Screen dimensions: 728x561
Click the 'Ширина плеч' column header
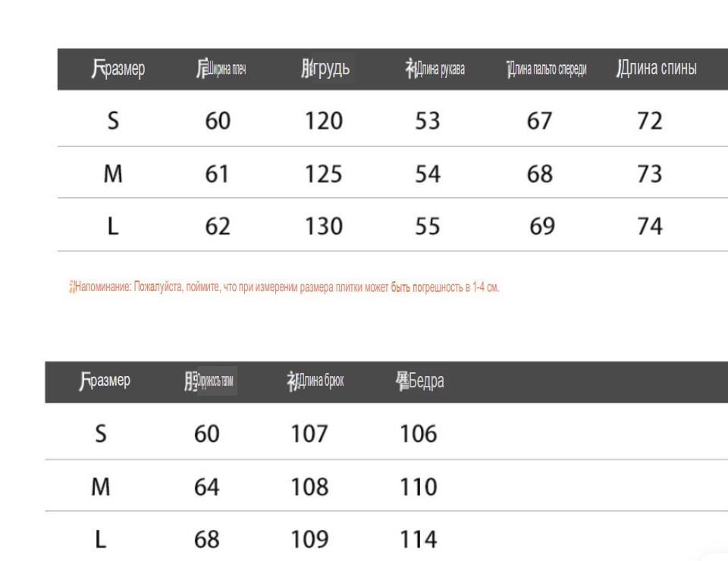coord(221,69)
